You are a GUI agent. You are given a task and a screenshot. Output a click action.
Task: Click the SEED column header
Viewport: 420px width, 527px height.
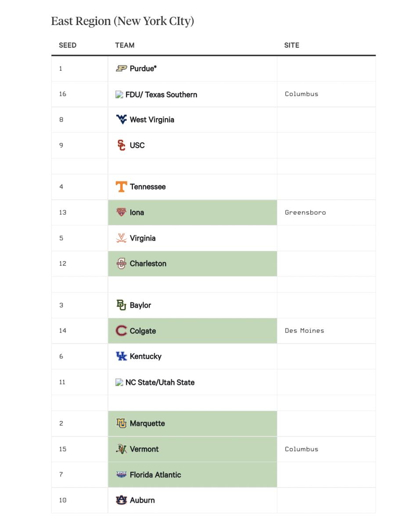point(68,45)
